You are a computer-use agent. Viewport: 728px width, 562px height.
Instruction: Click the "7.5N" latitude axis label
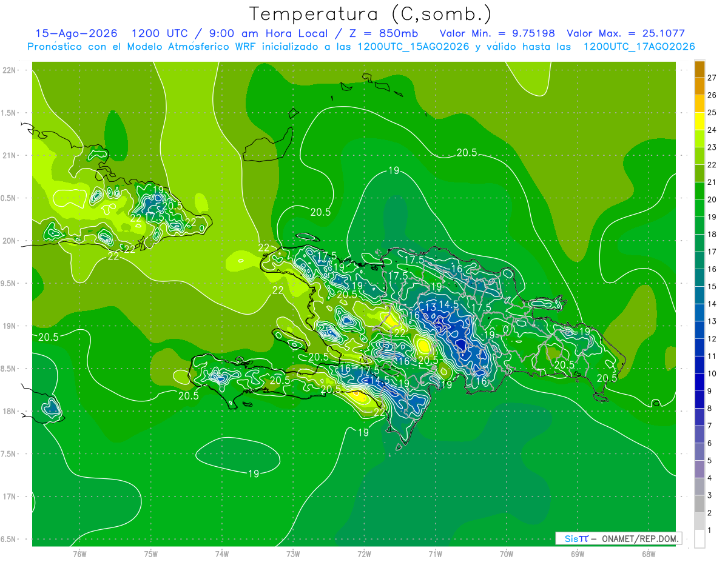(x=9, y=454)
